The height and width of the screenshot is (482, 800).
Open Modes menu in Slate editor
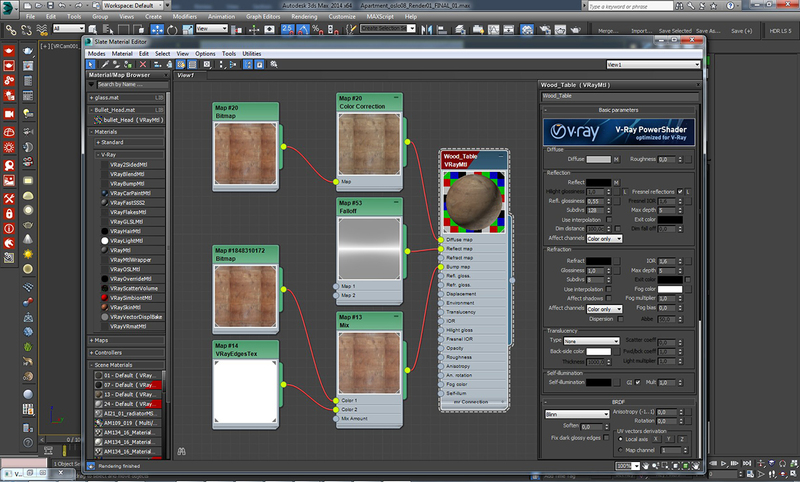pyautogui.click(x=96, y=54)
